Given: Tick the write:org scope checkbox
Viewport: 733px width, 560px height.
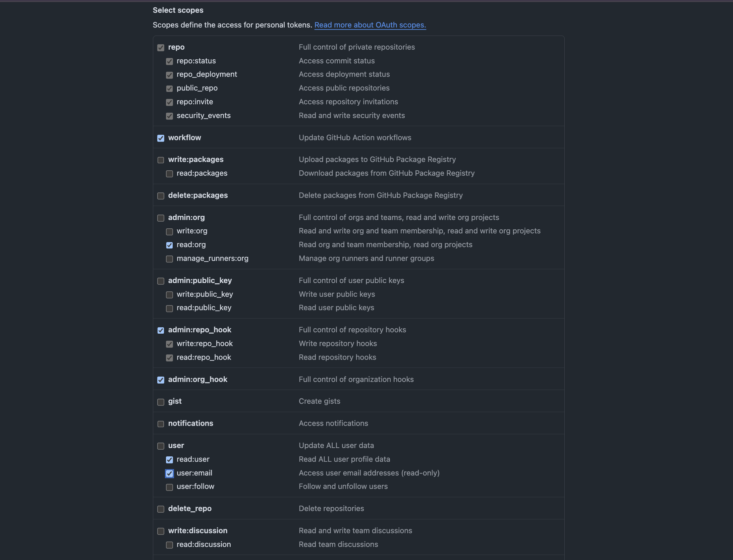Looking at the screenshot, I should coord(169,231).
